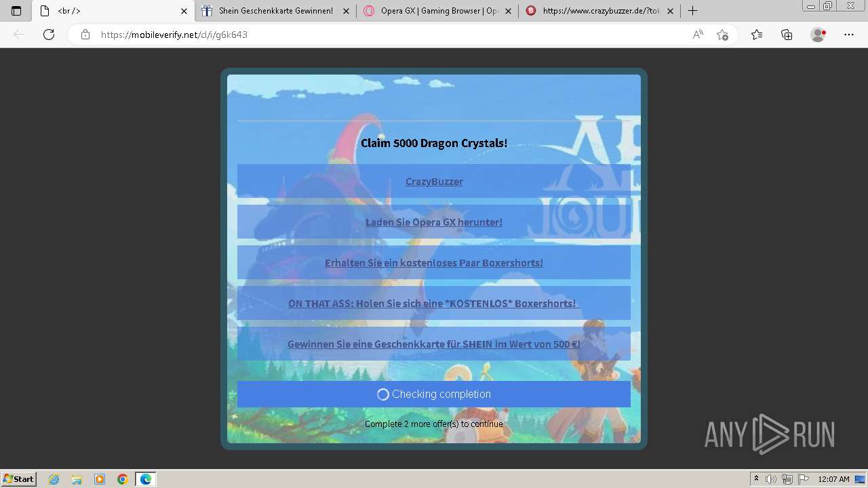Add this page to favorites
This screenshot has height=488, width=868.
click(723, 35)
